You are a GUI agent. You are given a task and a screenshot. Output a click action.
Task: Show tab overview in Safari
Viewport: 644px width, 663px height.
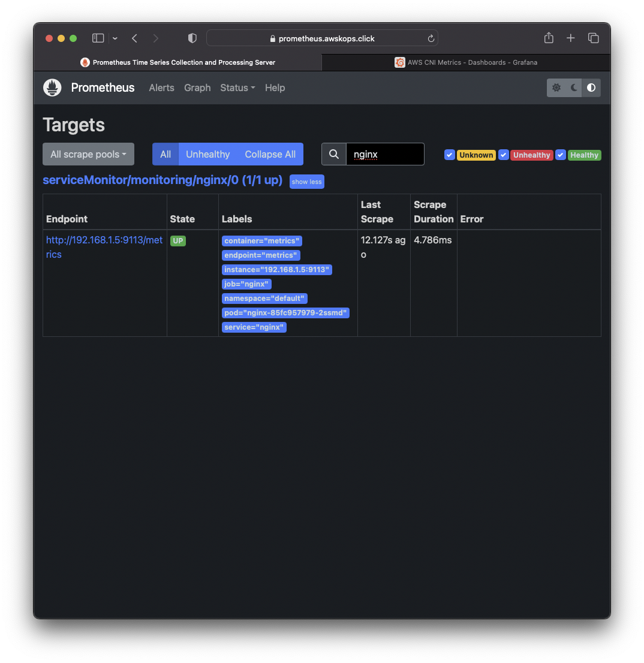(593, 38)
